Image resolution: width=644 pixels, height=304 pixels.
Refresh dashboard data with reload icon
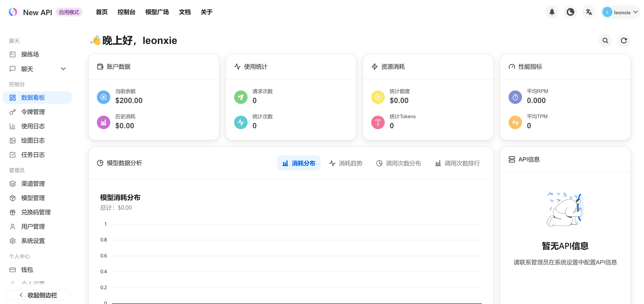624,41
